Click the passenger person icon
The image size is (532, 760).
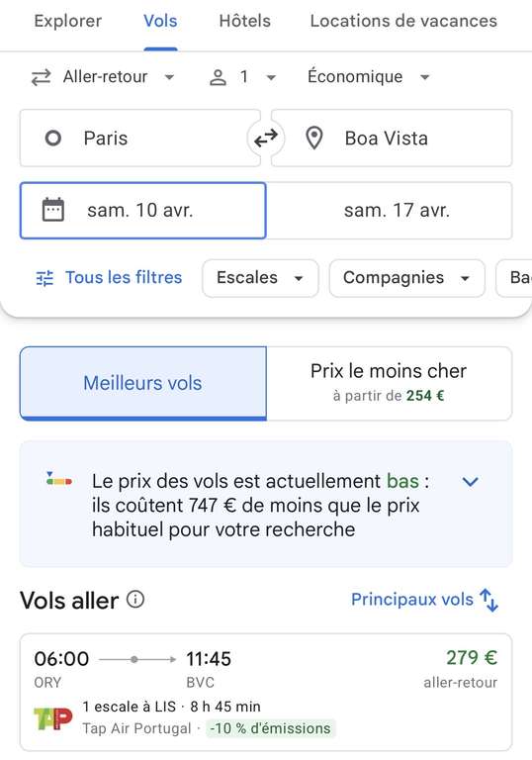point(218,77)
